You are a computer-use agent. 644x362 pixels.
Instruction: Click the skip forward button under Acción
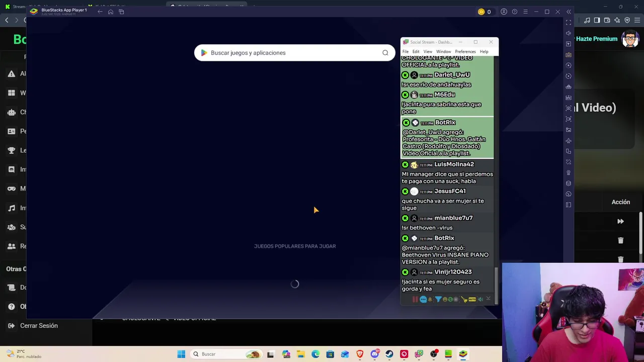pyautogui.click(x=620, y=221)
